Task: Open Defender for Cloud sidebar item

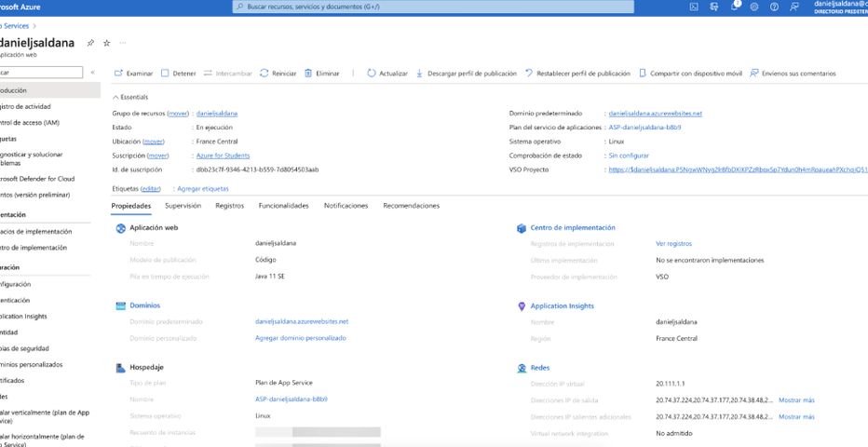Action: point(37,179)
